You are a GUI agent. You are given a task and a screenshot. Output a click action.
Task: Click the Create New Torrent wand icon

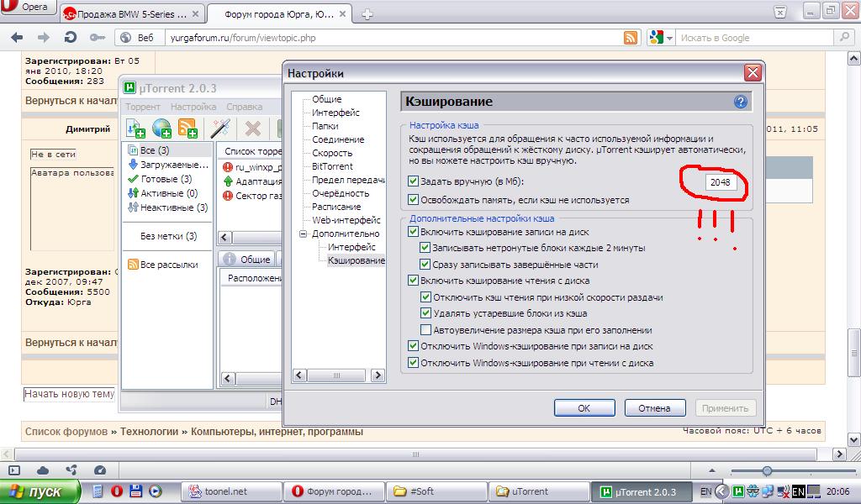tap(220, 129)
